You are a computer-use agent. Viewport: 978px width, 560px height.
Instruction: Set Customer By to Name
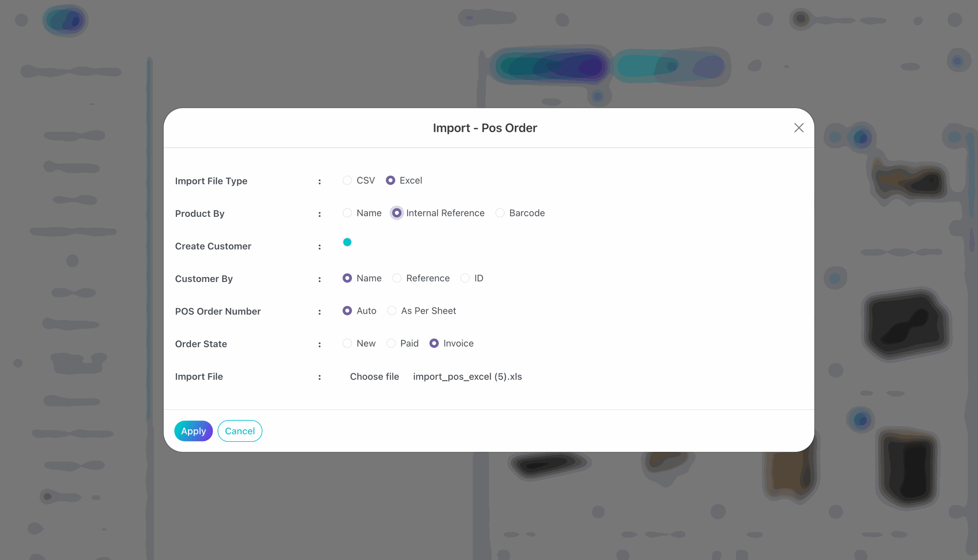click(x=347, y=278)
